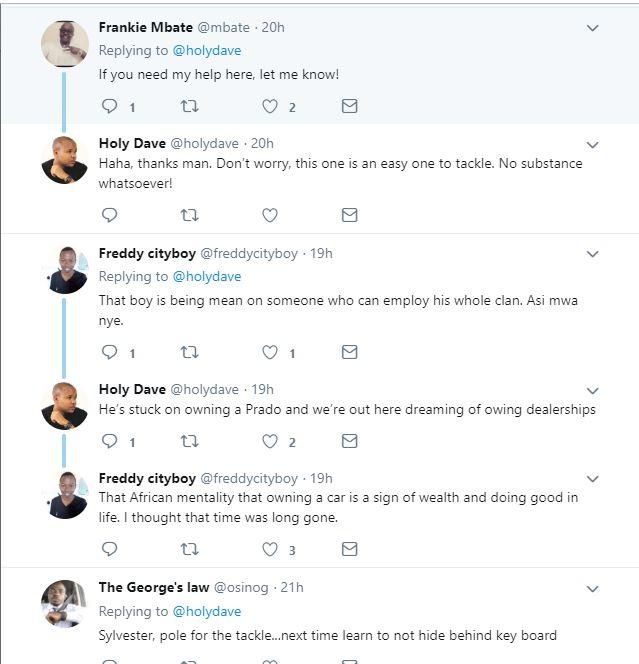This screenshot has width=639, height=664.
Task: Click the @holydave mention under The George's law
Action: click(207, 611)
